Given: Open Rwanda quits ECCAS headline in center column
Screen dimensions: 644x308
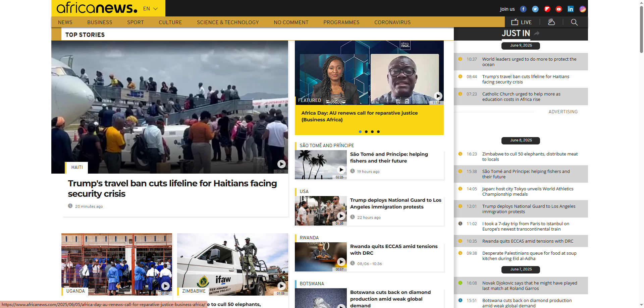Looking at the screenshot, I should 394,250.
